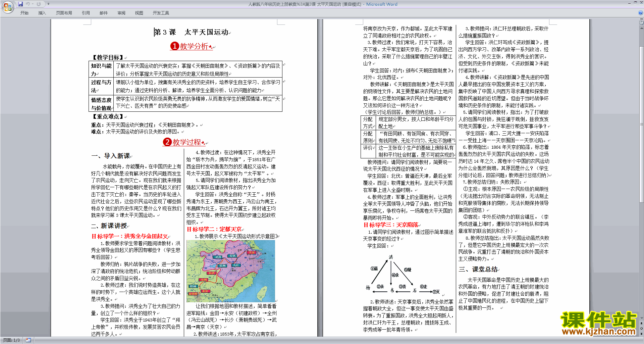
Task: Select the table cell 知识与能力
Action: 101,70
